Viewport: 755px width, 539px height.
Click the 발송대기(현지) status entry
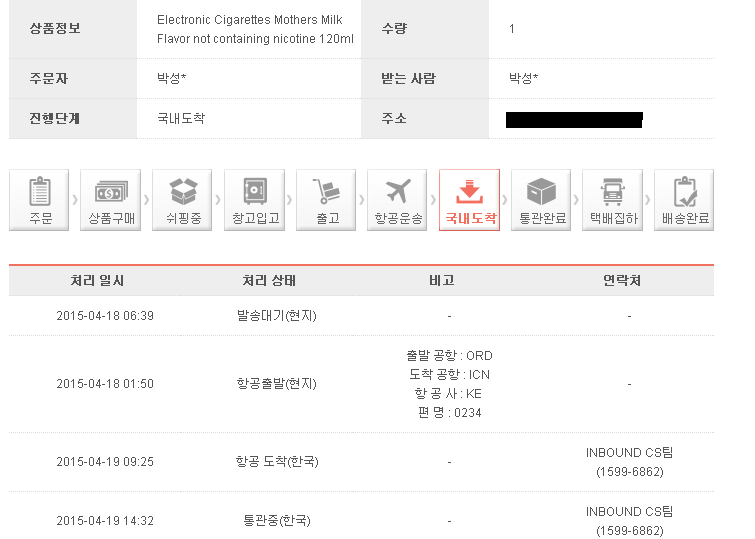[277, 316]
